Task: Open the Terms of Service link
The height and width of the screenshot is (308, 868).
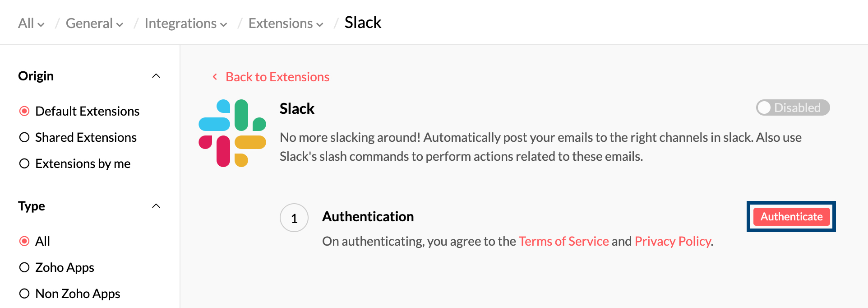Action: coord(564,241)
